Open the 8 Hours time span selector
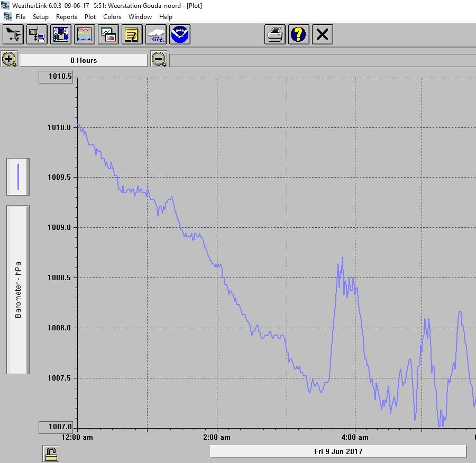476x463 pixels. 84,60
